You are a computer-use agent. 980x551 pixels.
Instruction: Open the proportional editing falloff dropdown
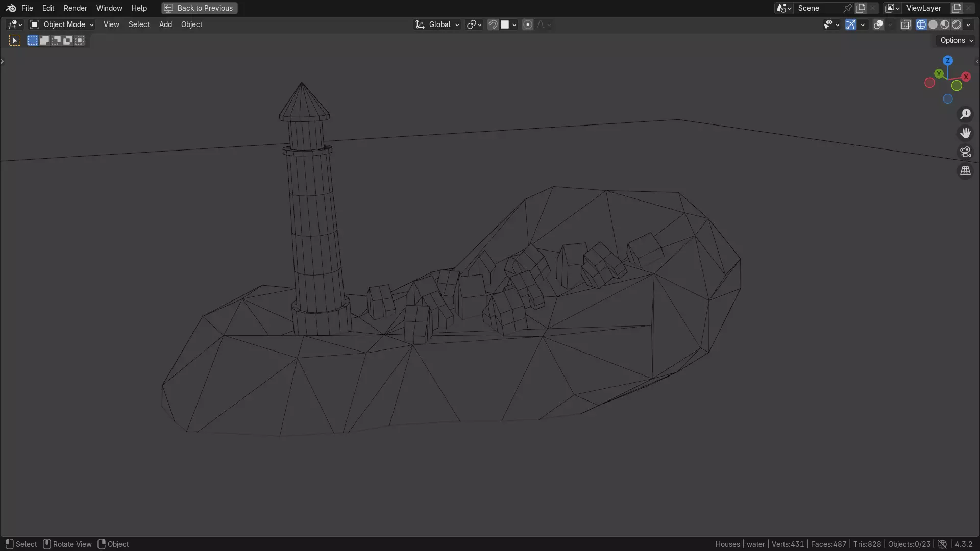(544, 24)
